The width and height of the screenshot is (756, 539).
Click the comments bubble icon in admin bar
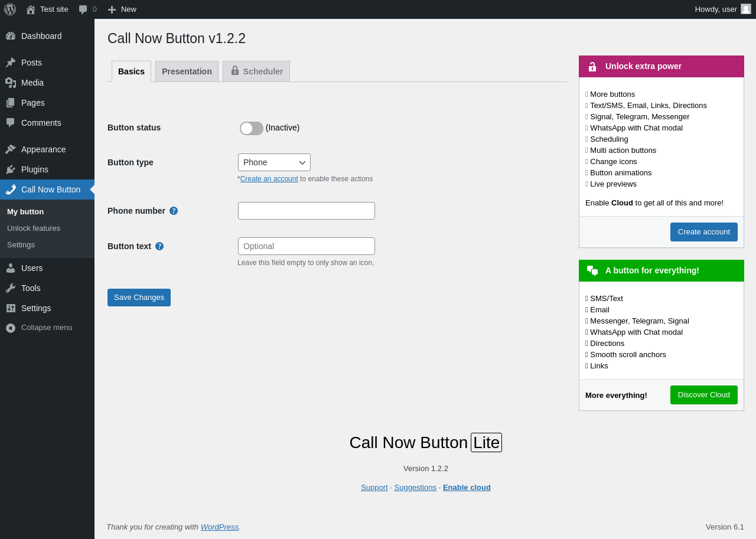pyautogui.click(x=83, y=9)
